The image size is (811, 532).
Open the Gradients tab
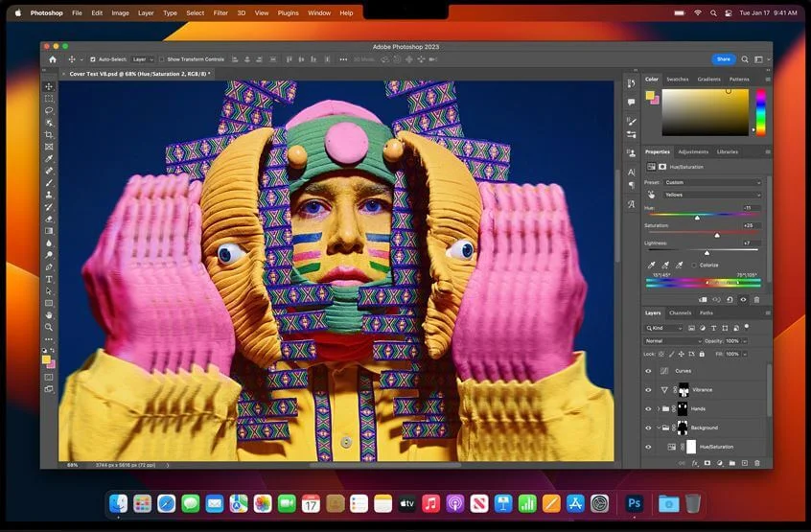[x=708, y=80]
